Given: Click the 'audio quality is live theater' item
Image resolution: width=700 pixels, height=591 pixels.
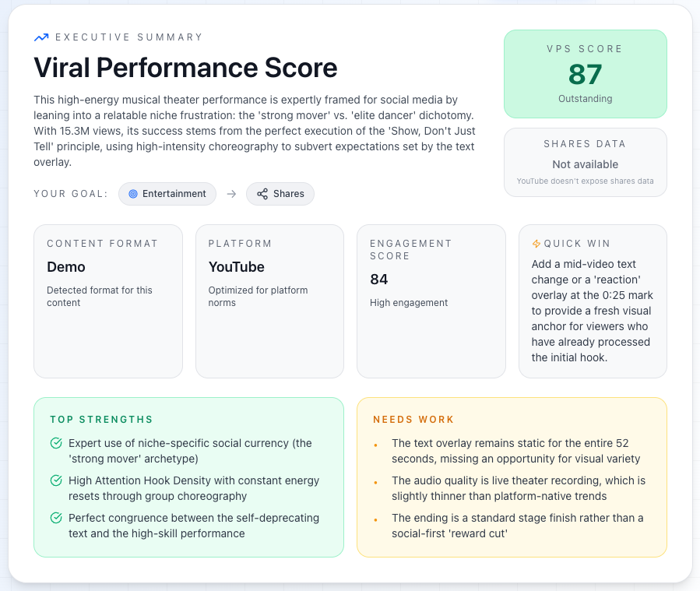Looking at the screenshot, I should (x=519, y=488).
